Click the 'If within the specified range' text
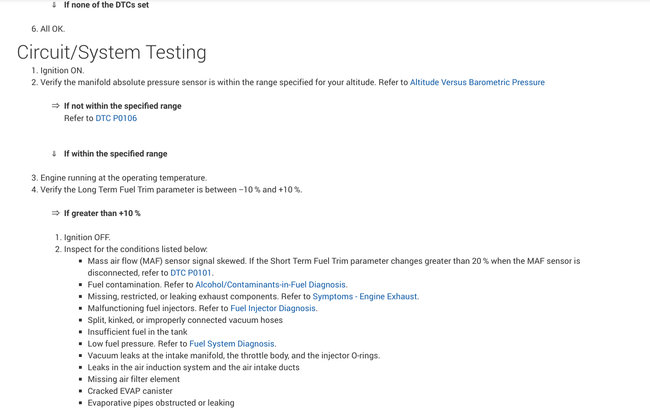This screenshot has width=650, height=408. (x=115, y=154)
